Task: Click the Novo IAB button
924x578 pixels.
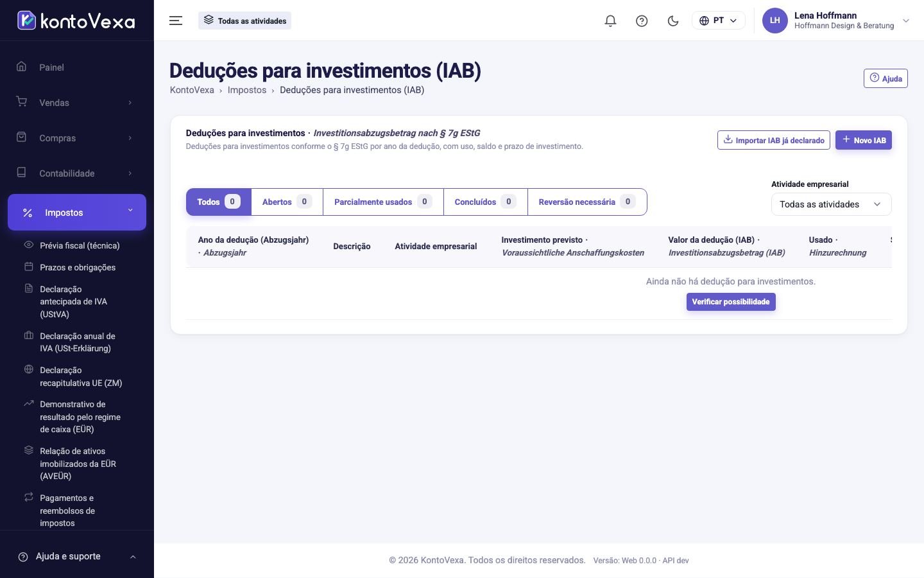Action: (x=863, y=140)
